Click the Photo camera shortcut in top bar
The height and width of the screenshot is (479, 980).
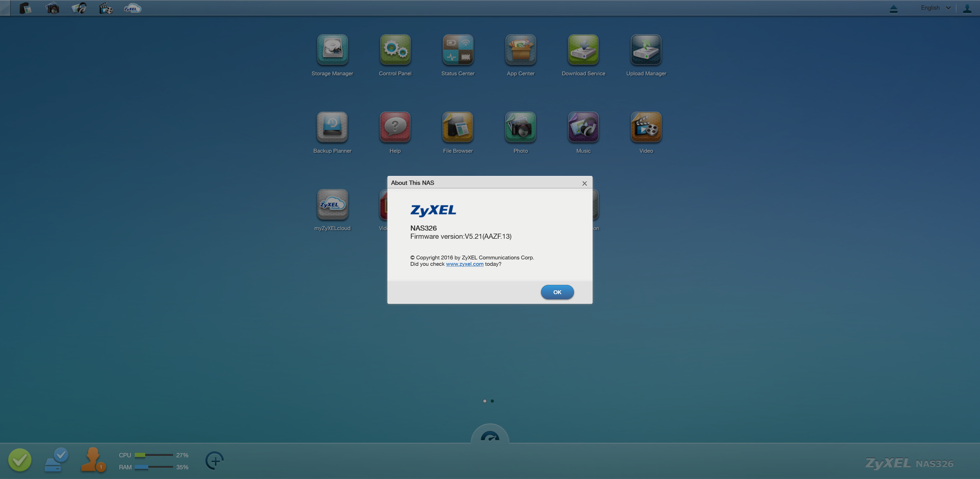point(52,8)
